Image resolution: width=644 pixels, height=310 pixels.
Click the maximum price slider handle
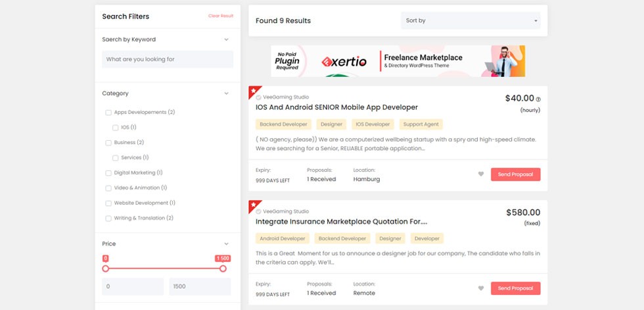pos(223,269)
